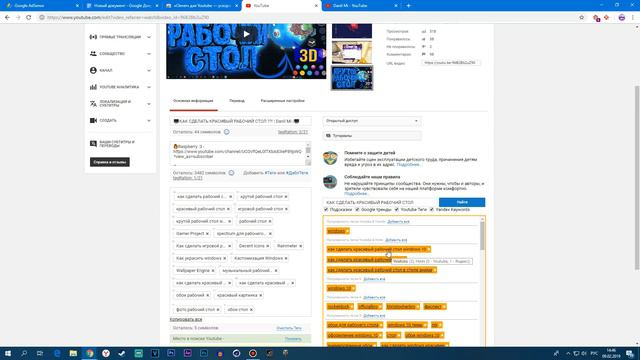The height and width of the screenshot is (360, 640).
Task: Switch to the Google AdSense browser tab
Action: (x=42, y=6)
